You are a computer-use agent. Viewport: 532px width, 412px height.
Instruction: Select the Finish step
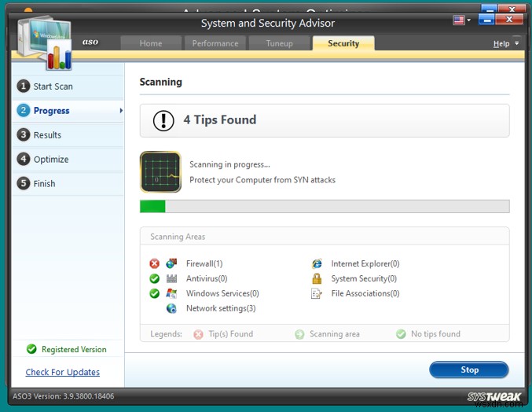(x=68, y=184)
